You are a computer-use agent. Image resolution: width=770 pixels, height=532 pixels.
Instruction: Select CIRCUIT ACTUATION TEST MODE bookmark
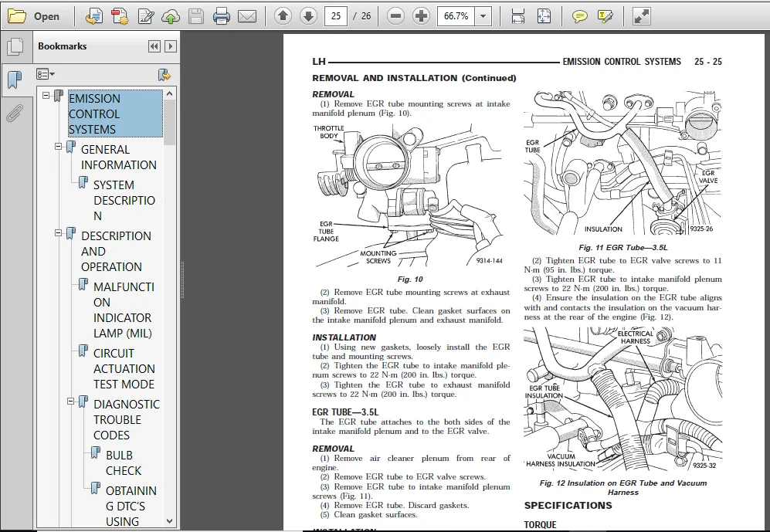coord(124,368)
